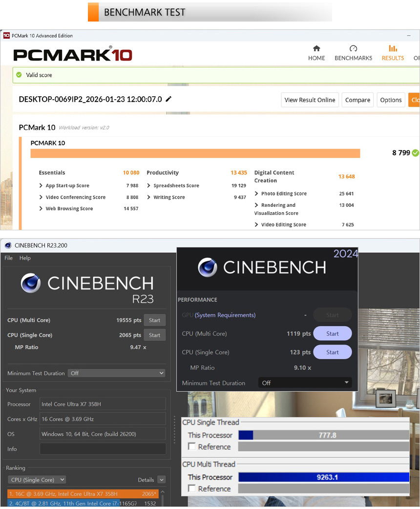Click the orange PCMark 10 overall score bar
The image size is (420, 509).
click(x=195, y=154)
